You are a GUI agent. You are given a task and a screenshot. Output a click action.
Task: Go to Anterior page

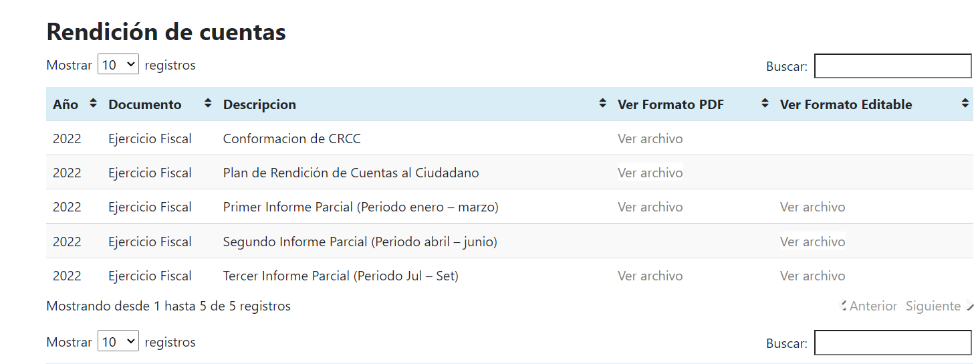click(x=869, y=306)
